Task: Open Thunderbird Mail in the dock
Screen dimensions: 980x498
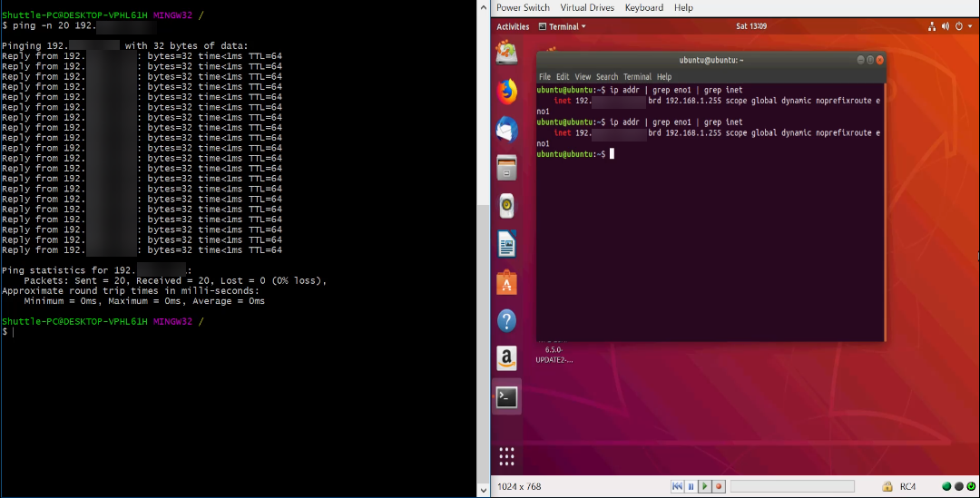Action: pyautogui.click(x=507, y=130)
